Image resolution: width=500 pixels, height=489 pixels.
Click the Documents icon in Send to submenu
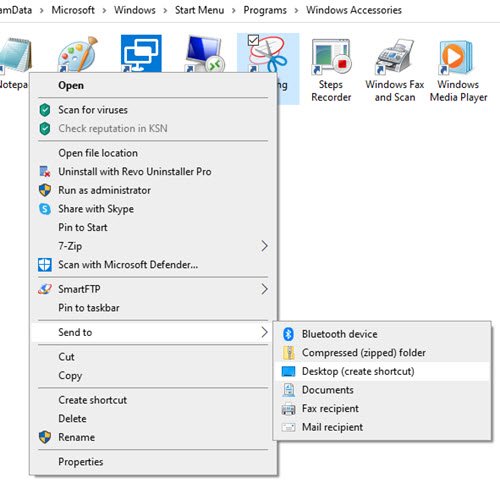pos(288,390)
